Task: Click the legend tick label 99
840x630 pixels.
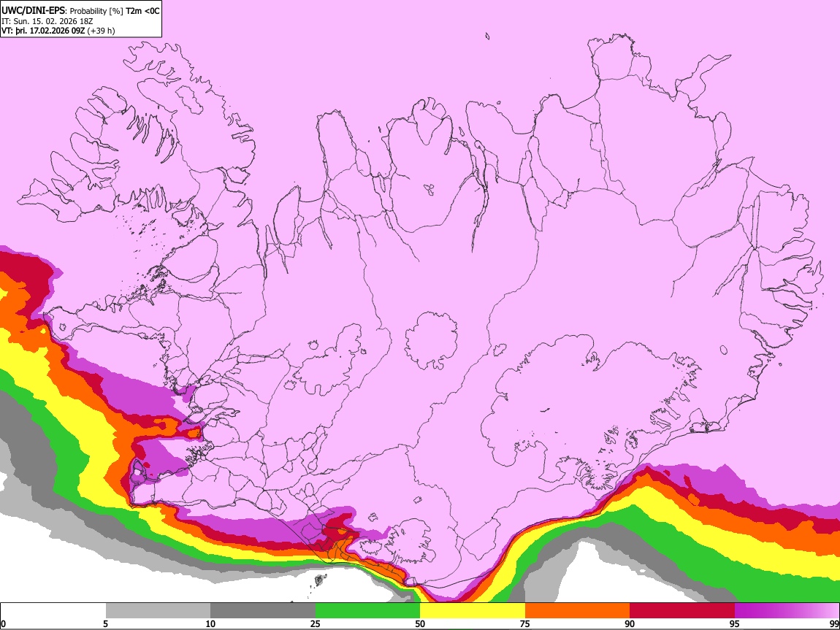Action: [x=834, y=624]
